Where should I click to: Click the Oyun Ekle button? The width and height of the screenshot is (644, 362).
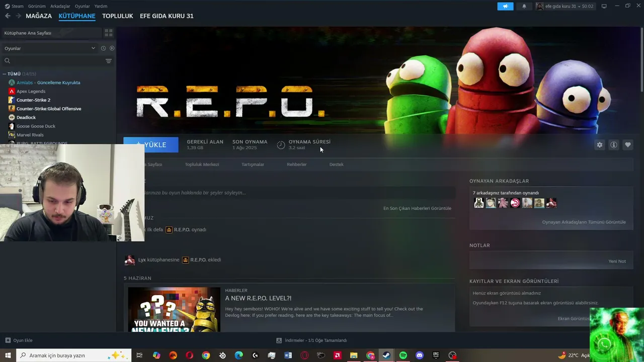19,340
